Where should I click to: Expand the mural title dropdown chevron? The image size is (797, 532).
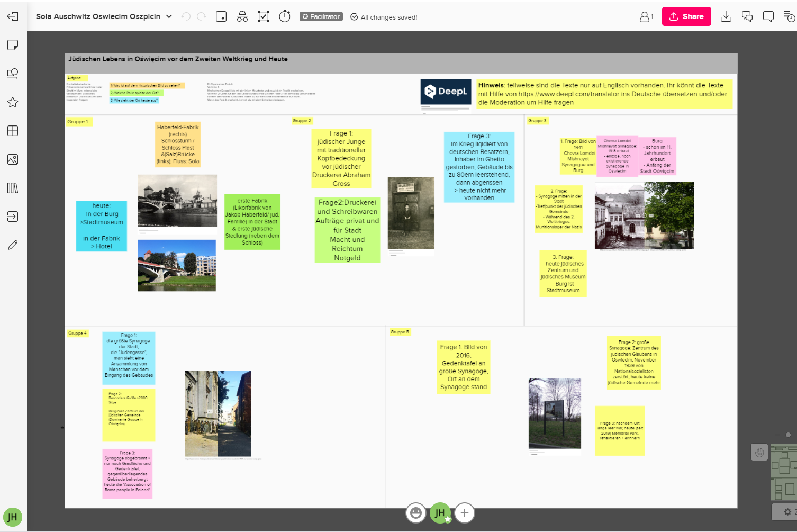pyautogui.click(x=169, y=16)
